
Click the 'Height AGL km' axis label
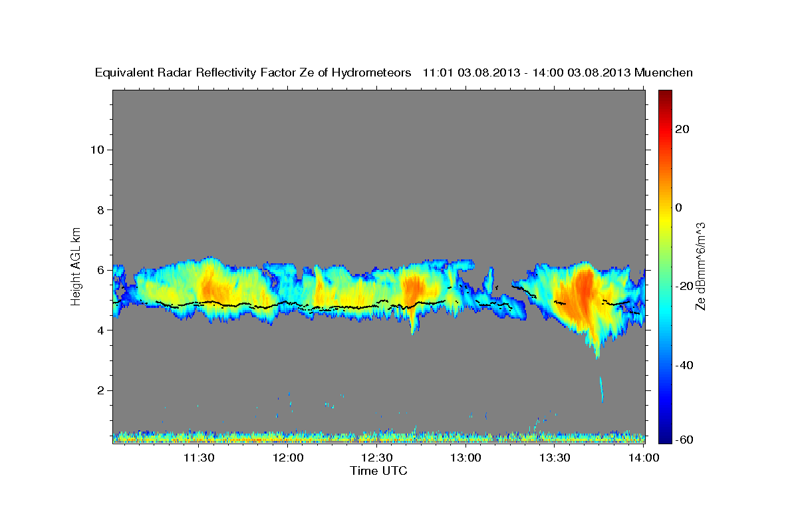(x=76, y=265)
